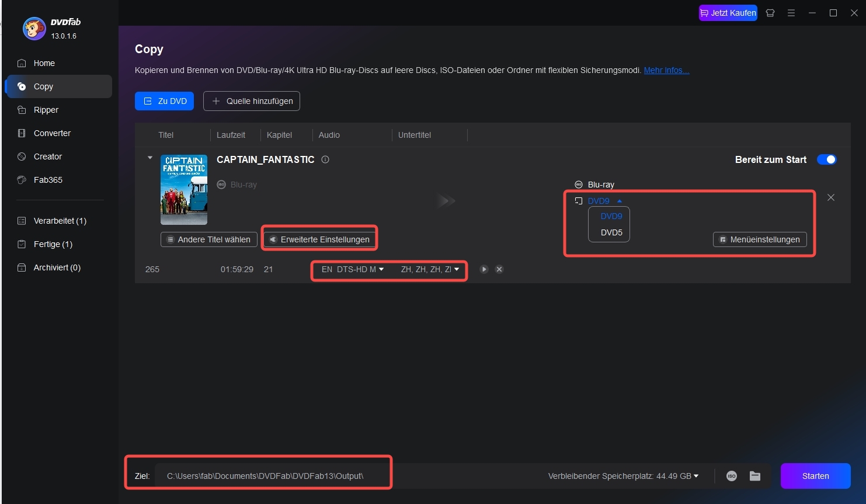Preview title 265 with play icon
This screenshot has height=504, width=866.
484,269
